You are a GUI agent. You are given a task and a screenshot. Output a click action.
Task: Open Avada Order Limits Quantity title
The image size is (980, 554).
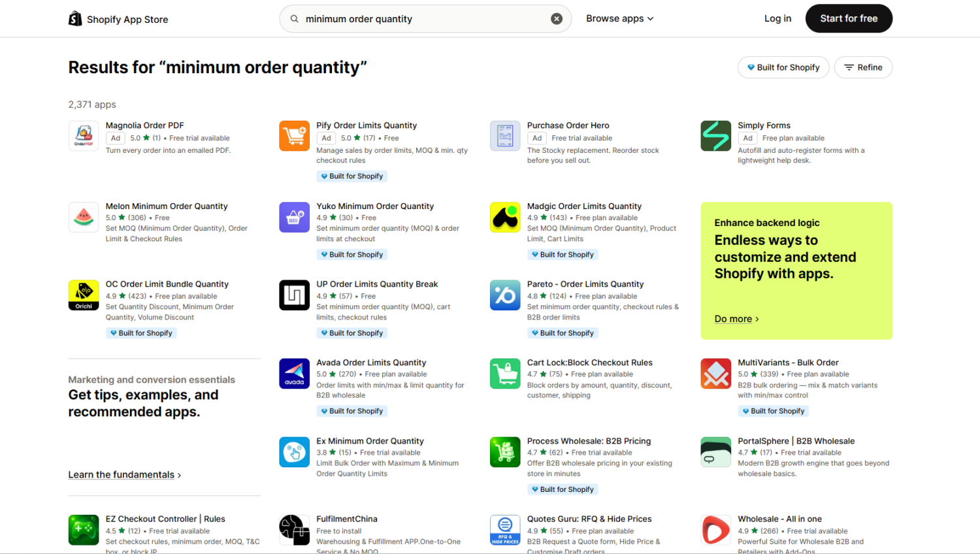tap(371, 363)
